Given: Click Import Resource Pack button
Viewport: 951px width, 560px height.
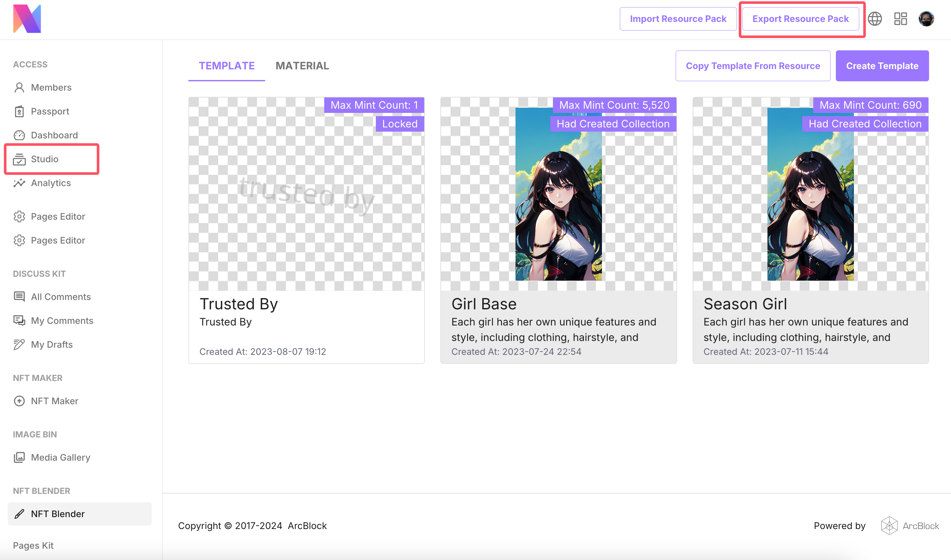Looking at the screenshot, I should [x=678, y=19].
